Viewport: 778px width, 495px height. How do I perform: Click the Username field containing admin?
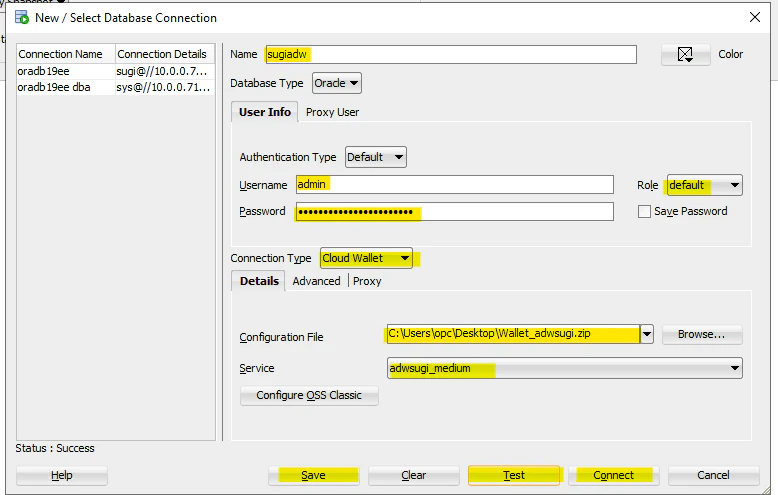tap(454, 185)
